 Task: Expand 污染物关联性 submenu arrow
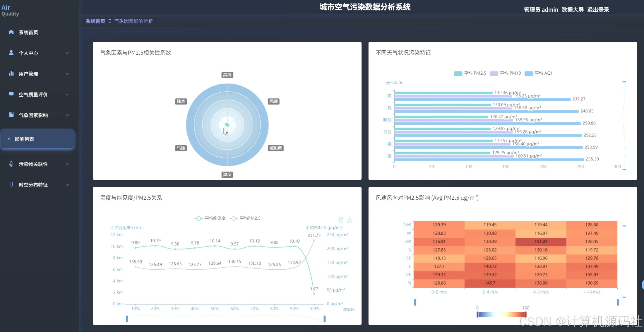pos(67,164)
